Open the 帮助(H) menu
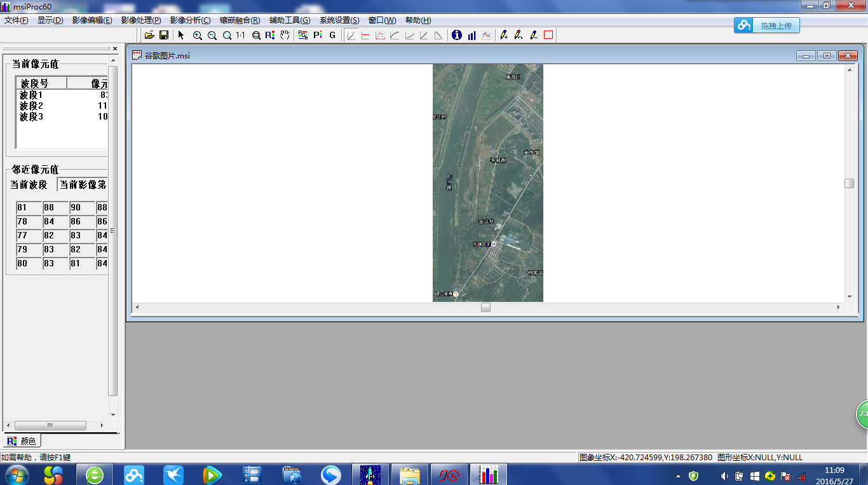The width and height of the screenshot is (868, 485). [x=418, y=20]
